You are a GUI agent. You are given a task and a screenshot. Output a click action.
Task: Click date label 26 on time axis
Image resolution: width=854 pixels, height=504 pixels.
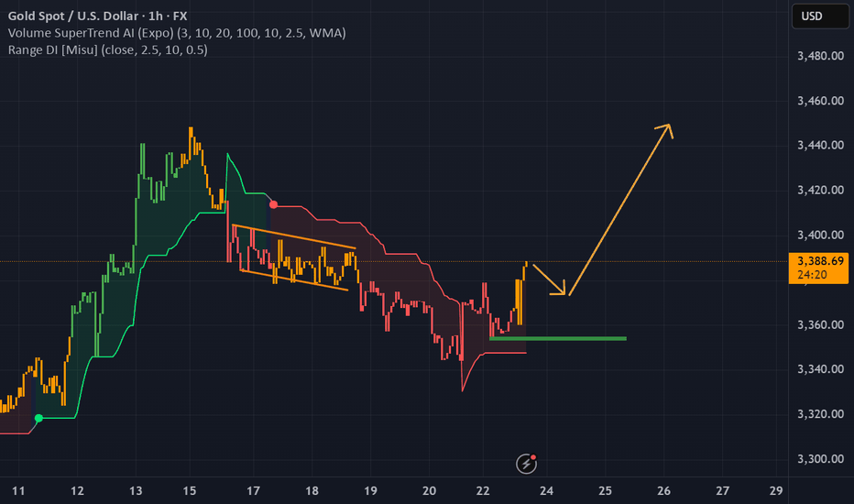[663, 491]
